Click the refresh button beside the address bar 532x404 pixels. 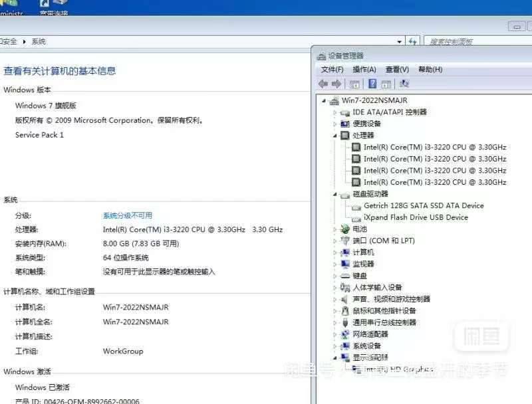[412, 42]
